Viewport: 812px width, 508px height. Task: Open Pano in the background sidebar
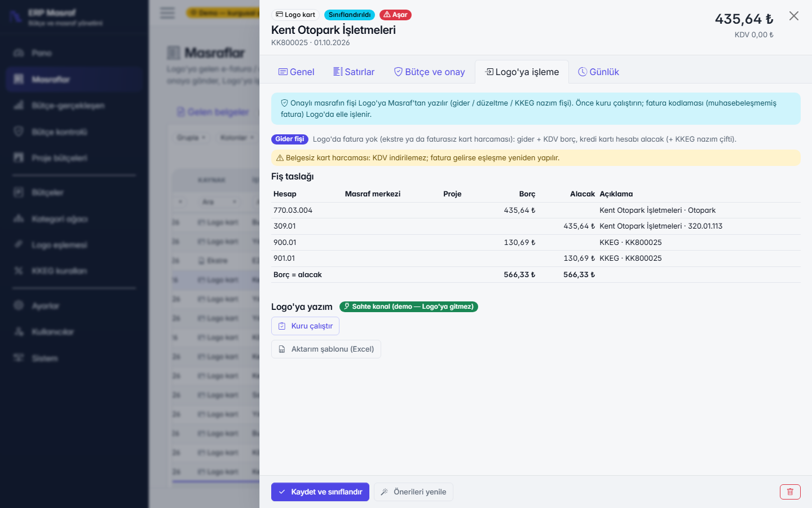coord(74,53)
